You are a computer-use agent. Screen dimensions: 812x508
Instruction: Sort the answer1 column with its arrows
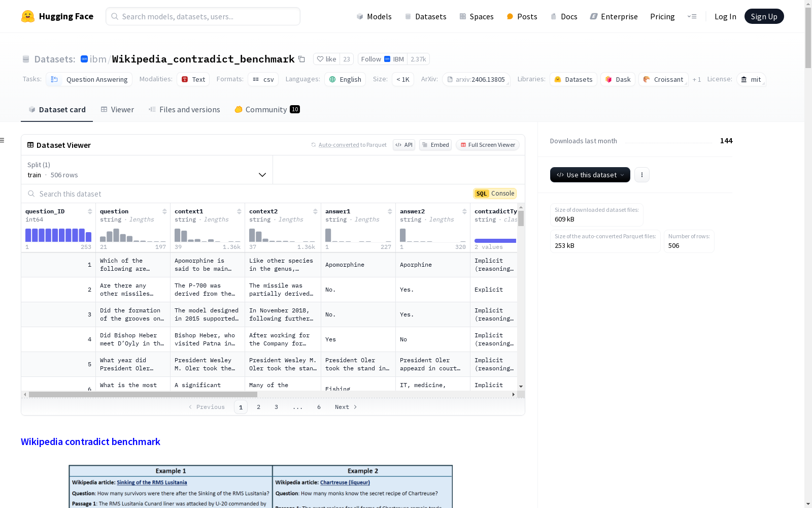(390, 211)
